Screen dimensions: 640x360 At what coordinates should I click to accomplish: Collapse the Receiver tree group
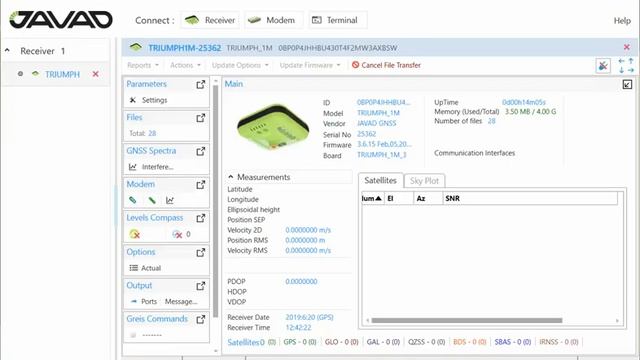point(7,50)
